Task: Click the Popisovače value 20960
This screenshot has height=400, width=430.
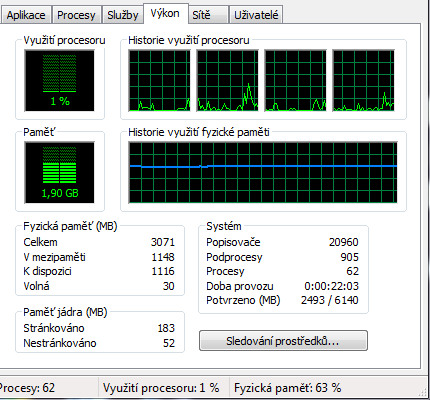Action: coord(344,242)
